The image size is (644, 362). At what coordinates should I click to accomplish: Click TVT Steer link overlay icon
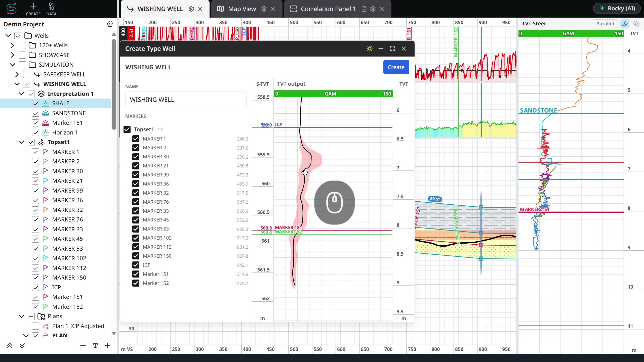pyautogui.click(x=636, y=24)
